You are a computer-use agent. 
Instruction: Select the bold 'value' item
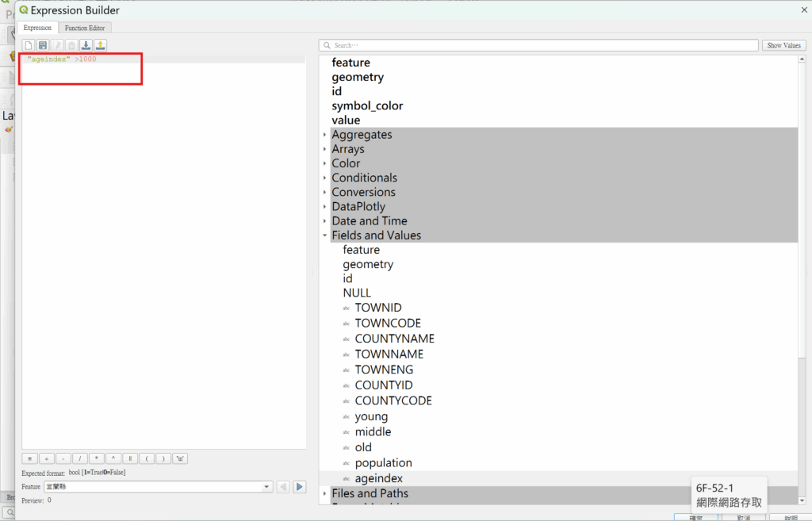346,121
